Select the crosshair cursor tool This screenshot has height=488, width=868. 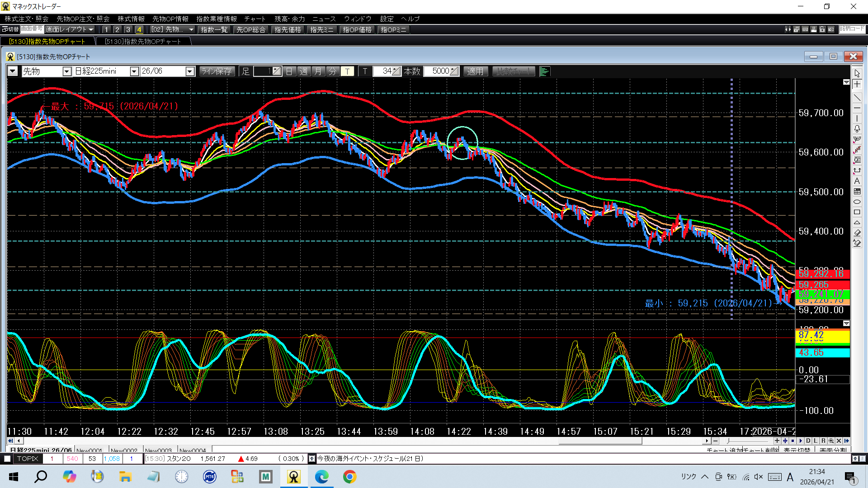[x=857, y=84]
